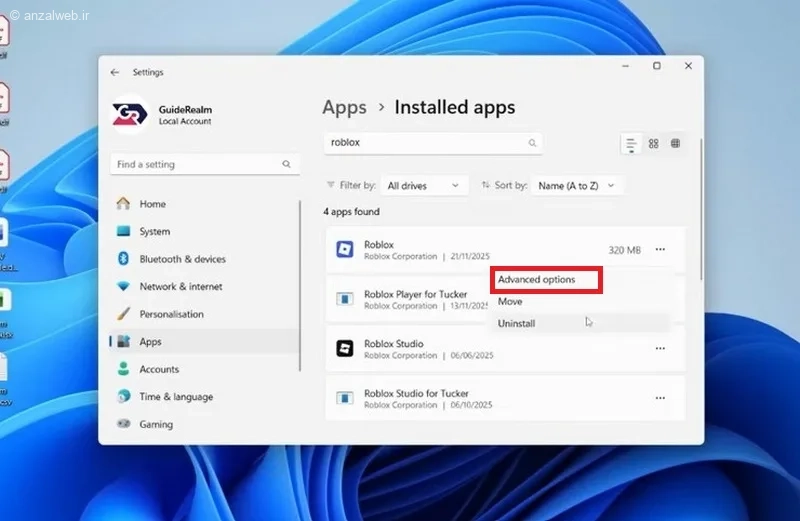The height and width of the screenshot is (521, 800).
Task: Select Uninstall from context menu
Action: (516, 324)
